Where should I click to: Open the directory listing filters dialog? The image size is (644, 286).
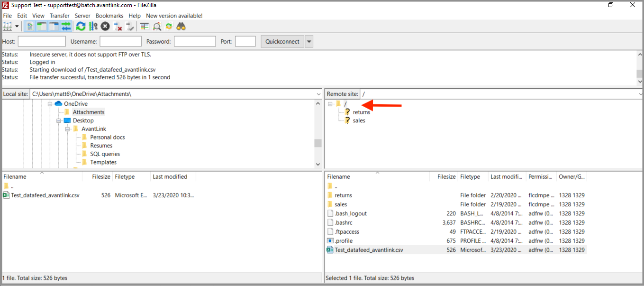click(x=145, y=27)
